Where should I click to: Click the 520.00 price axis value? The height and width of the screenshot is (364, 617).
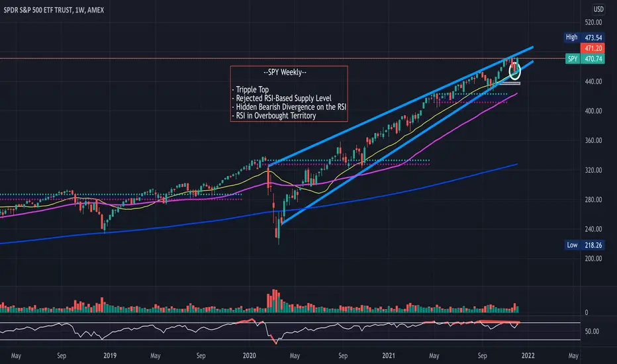(x=593, y=22)
